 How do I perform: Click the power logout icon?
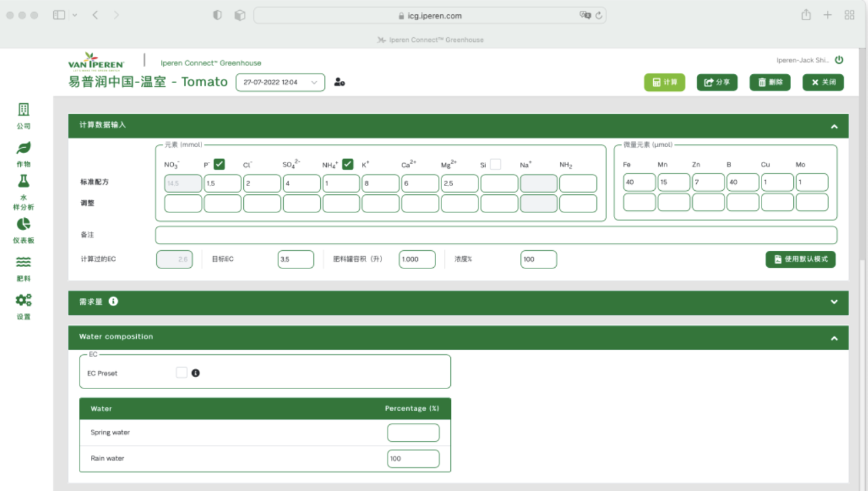pos(839,60)
